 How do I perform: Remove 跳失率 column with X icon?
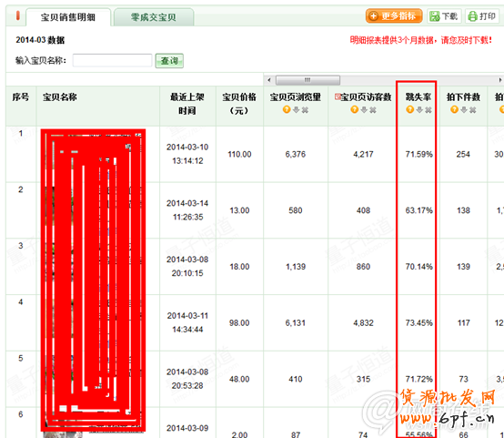coord(428,110)
